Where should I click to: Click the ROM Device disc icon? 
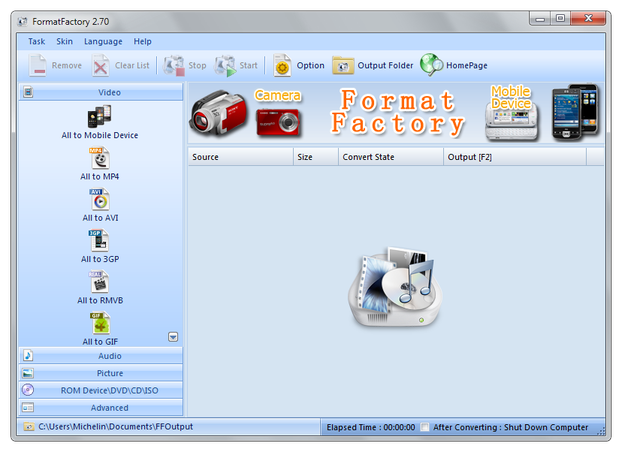pyautogui.click(x=28, y=390)
